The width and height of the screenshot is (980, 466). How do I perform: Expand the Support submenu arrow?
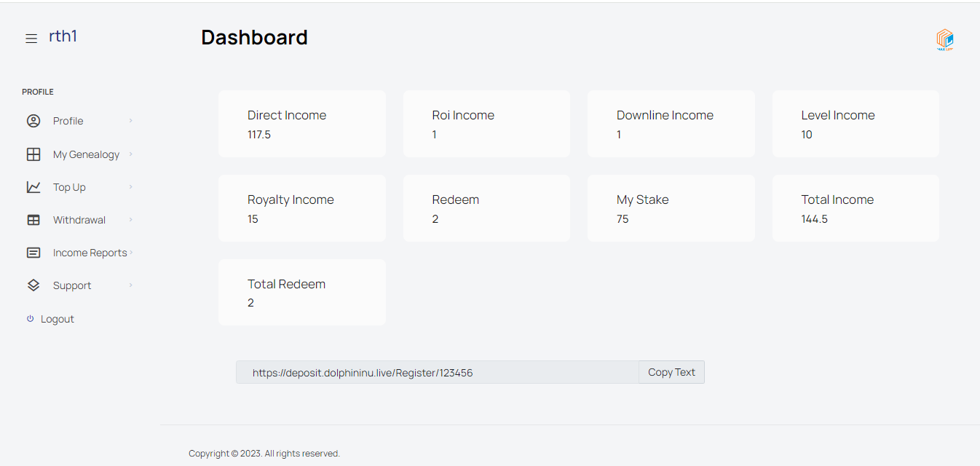coord(131,285)
